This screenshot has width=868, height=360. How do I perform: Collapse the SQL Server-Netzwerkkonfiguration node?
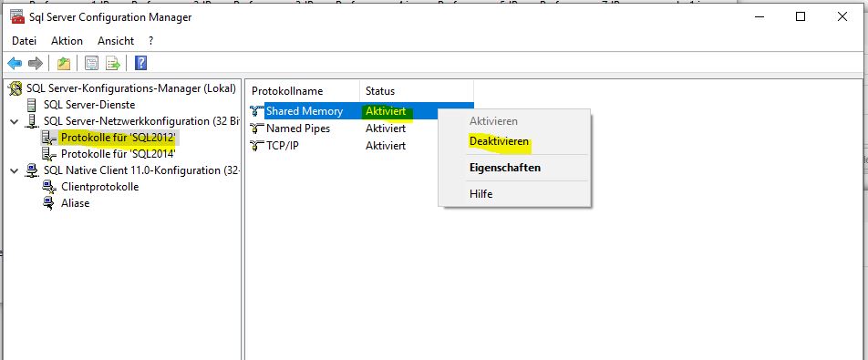15,121
